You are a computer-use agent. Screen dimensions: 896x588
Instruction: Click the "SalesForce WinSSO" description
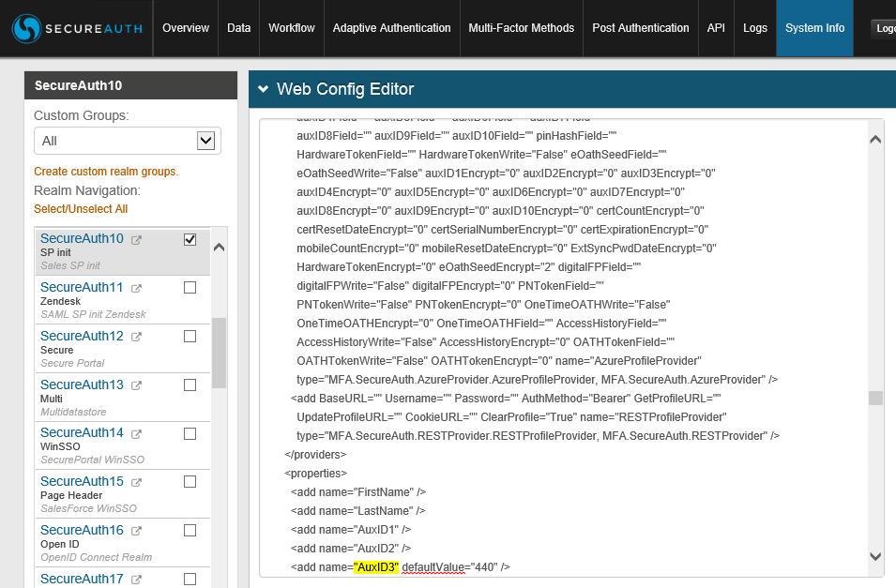click(x=88, y=508)
